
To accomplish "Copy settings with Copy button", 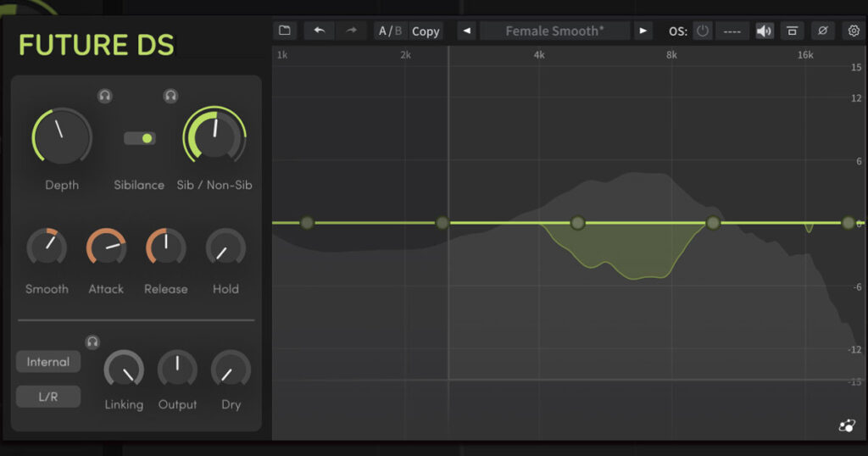I will point(426,31).
